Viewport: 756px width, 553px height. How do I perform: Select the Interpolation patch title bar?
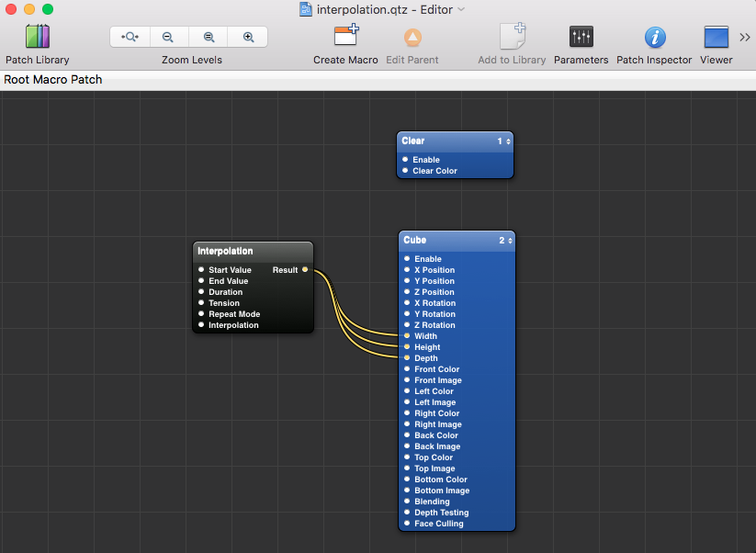coord(253,251)
